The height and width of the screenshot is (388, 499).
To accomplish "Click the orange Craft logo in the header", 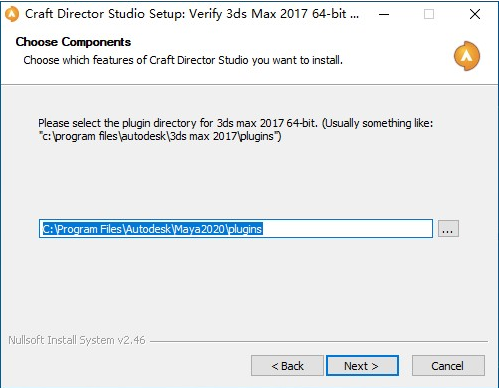I will coord(467,56).
